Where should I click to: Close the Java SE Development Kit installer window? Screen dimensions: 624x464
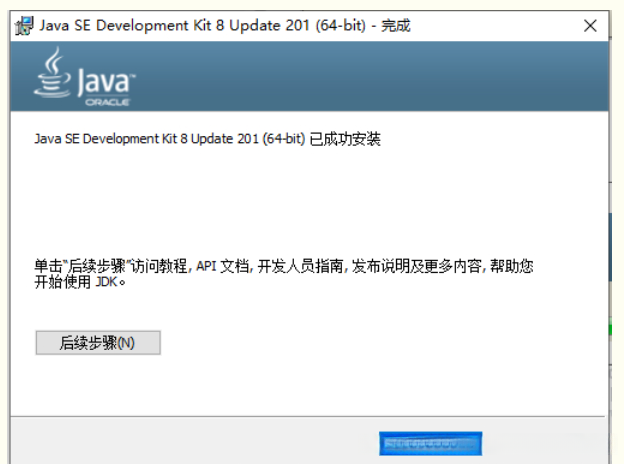click(590, 26)
